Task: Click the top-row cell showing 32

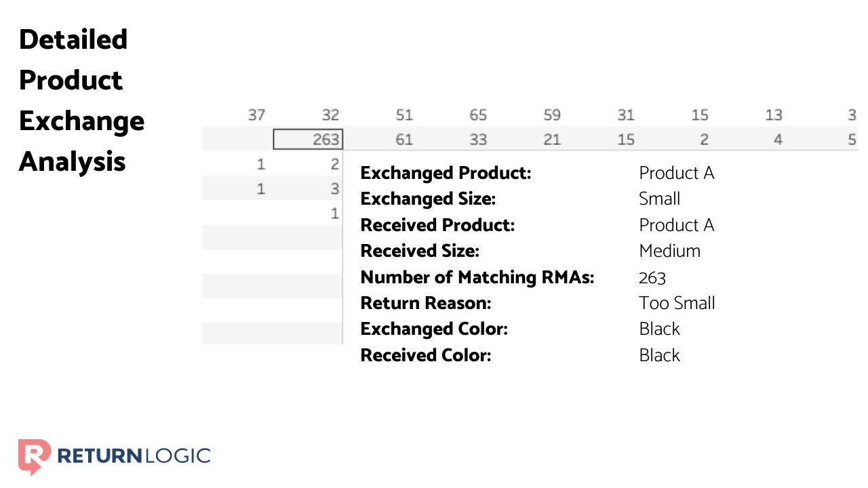Action: (330, 115)
